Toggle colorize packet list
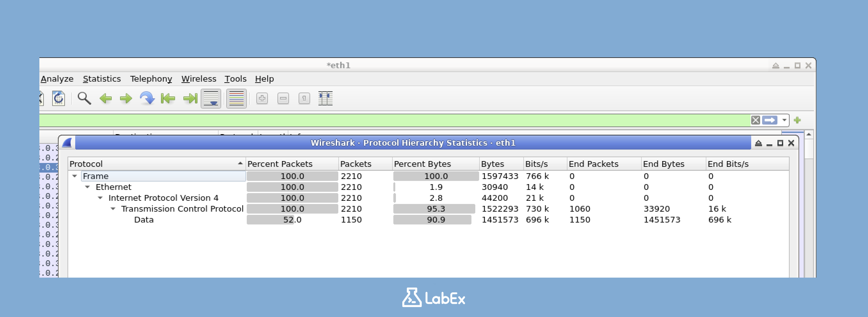 (236, 98)
